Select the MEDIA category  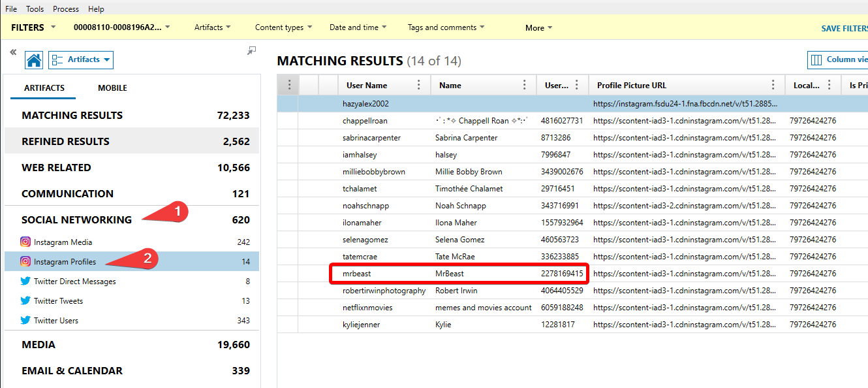[x=132, y=344]
